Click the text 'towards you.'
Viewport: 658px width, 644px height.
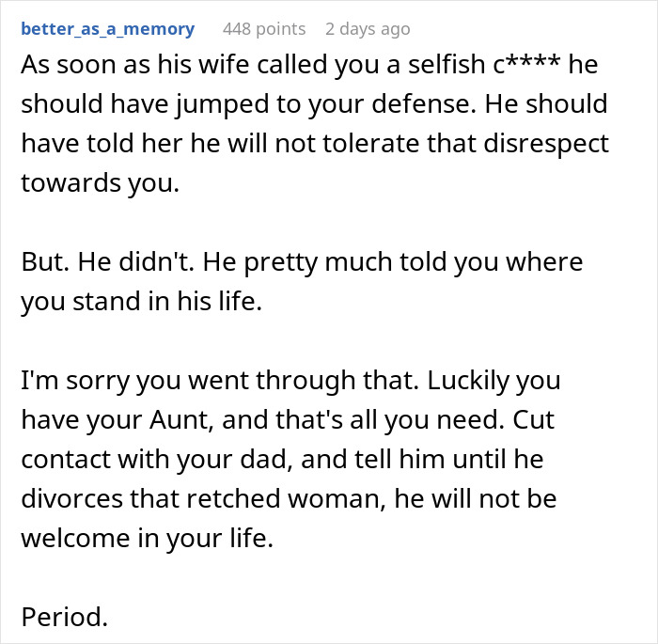99,183
